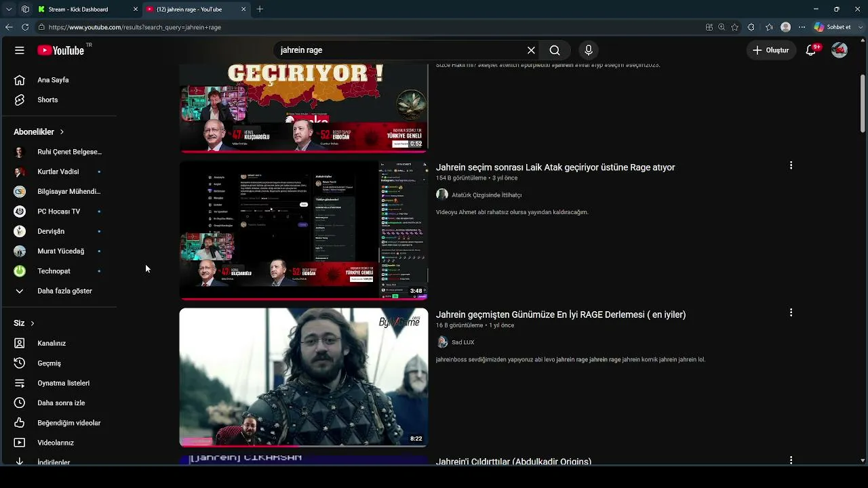Open the YouTube hamburger guide menu
The width and height of the screenshot is (868, 488).
[x=20, y=50]
